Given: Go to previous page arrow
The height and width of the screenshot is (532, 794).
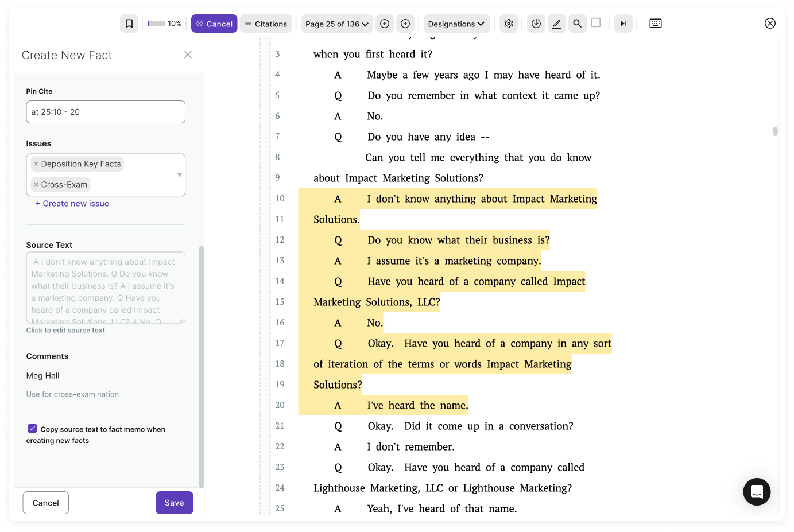Looking at the screenshot, I should 385,24.
